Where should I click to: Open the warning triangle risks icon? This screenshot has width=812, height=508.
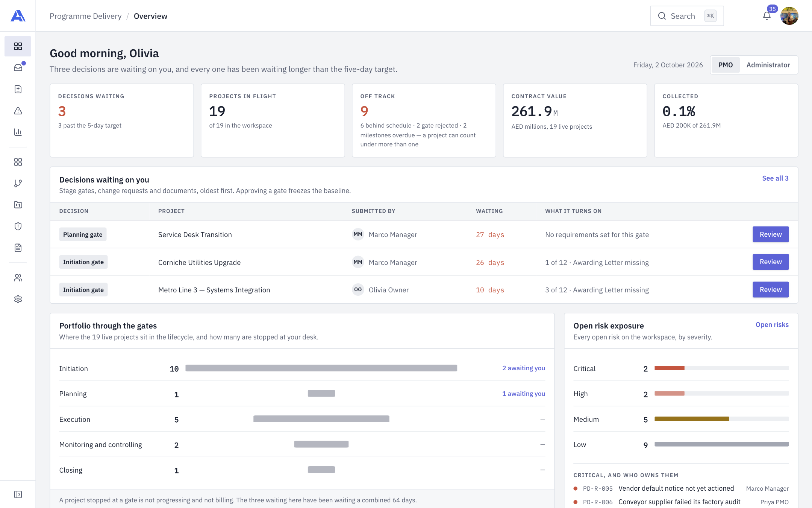(18, 111)
